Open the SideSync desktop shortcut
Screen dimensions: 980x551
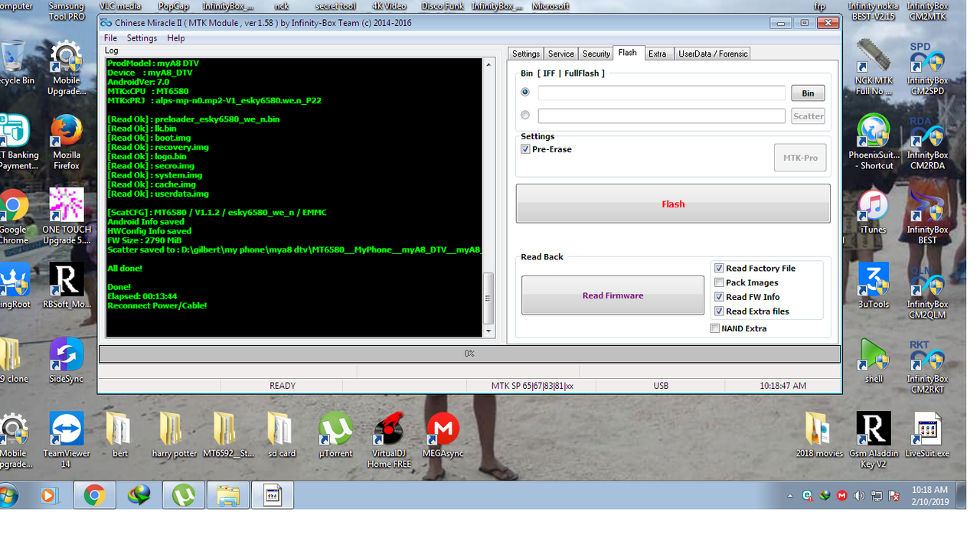point(67,360)
